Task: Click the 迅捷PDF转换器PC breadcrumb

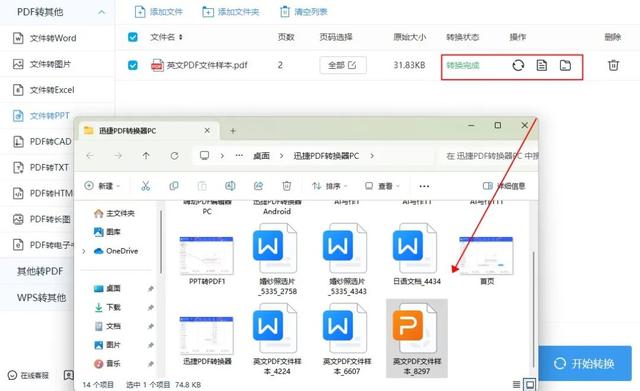Action: coord(326,156)
